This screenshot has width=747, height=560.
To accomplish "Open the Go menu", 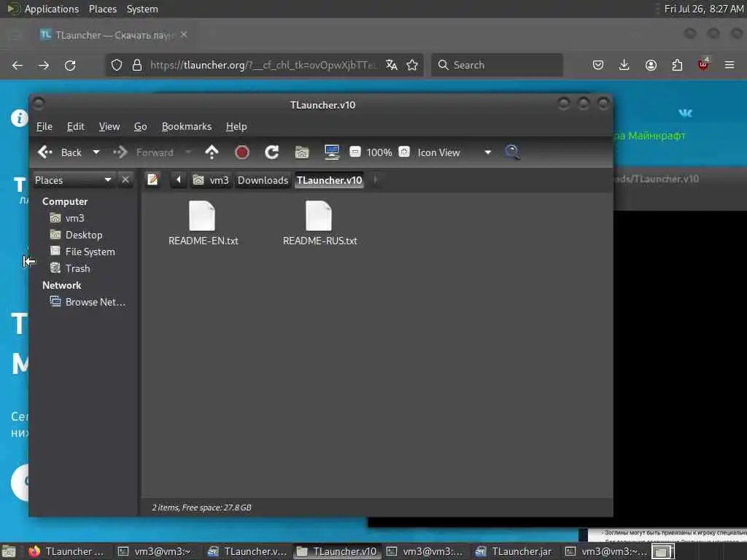I will pos(140,127).
